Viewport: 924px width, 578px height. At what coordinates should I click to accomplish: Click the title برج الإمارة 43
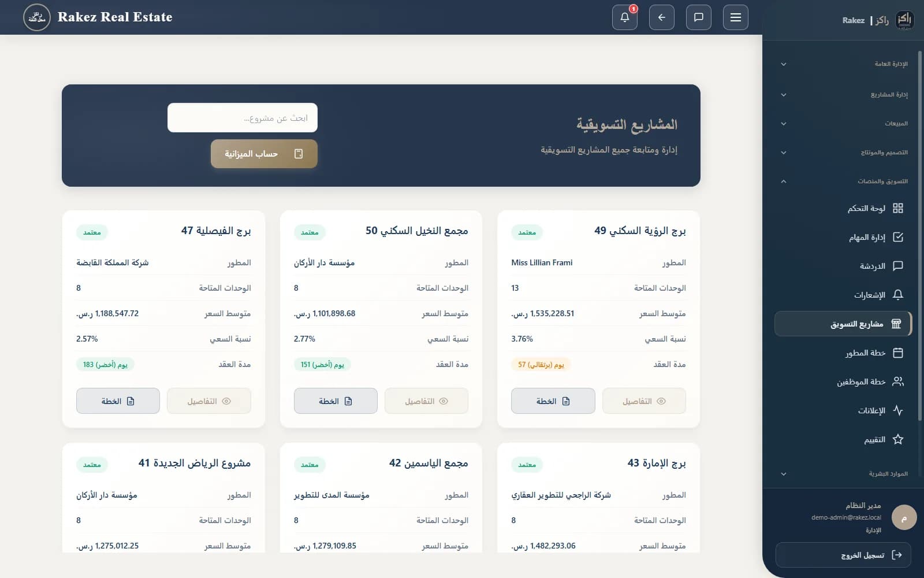point(657,463)
